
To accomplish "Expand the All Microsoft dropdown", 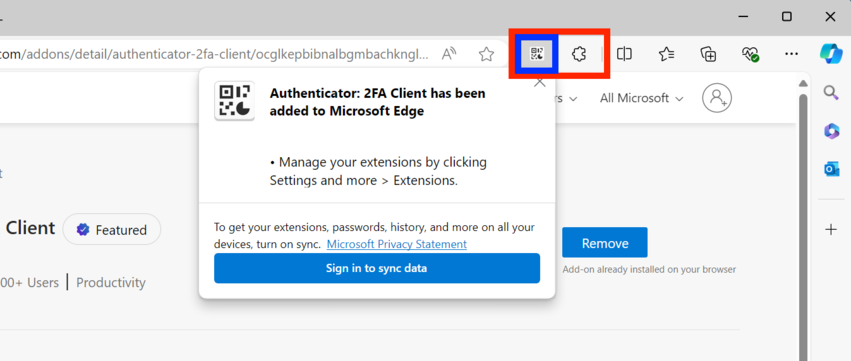I will click(641, 98).
